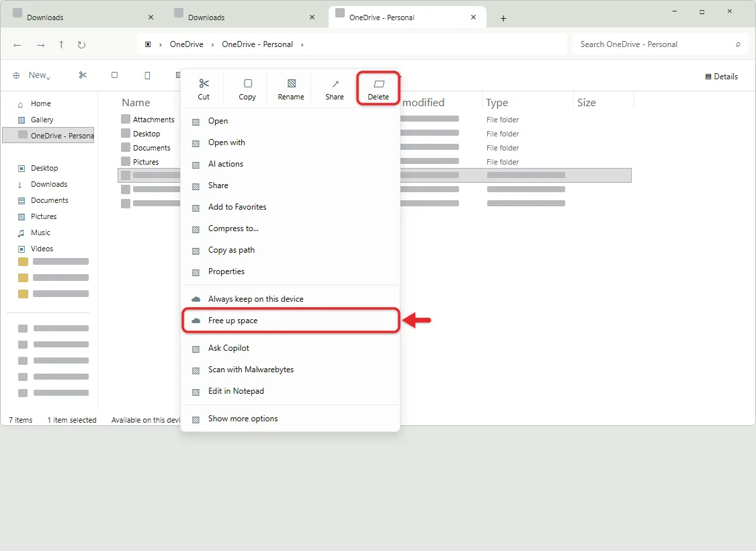Image resolution: width=756 pixels, height=551 pixels.
Task: Click the toolbar Copy icon next to scissors
Action: click(114, 75)
